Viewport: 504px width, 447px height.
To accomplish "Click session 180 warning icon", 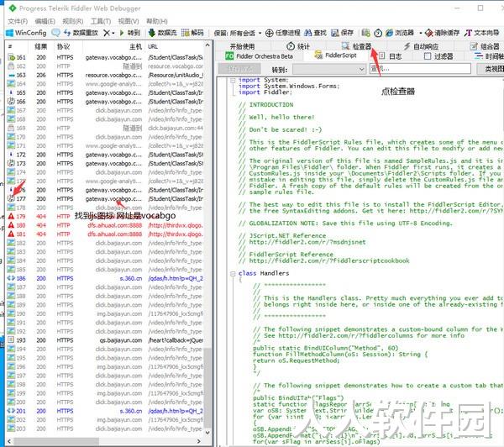I will pos(11,225).
